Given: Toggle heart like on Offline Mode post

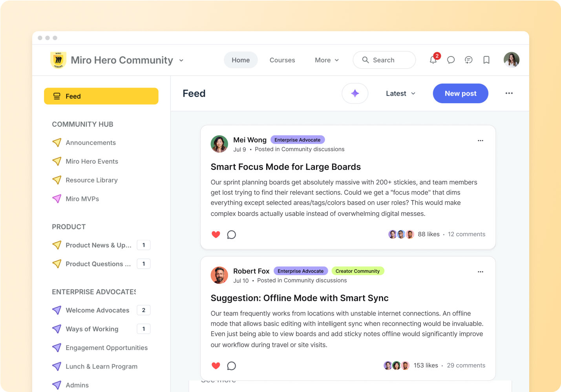Looking at the screenshot, I should coord(216,366).
